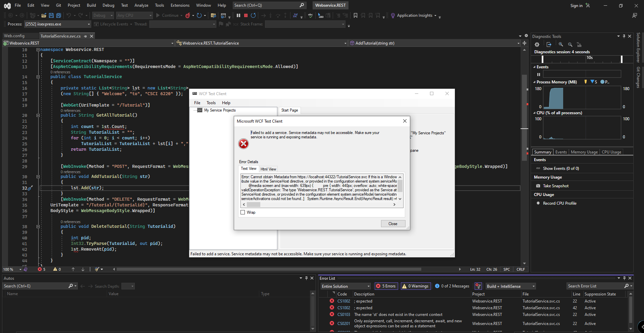The image size is (644, 333).
Task: Pause debugging with Break All icon
Action: click(x=238, y=15)
